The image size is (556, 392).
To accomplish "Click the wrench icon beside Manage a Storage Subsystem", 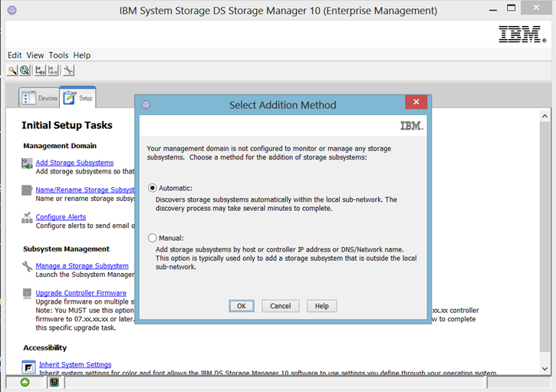I will 27,266.
